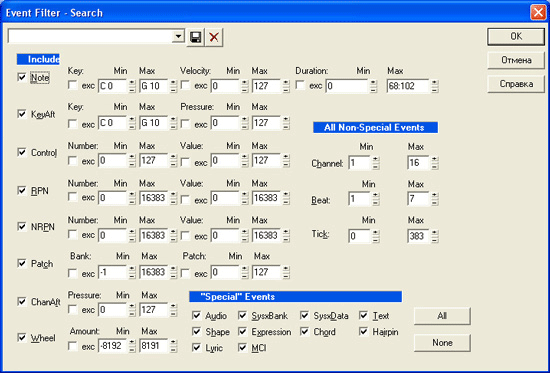Toggle the Shape checkbox
This screenshot has height=373, width=550.
(x=196, y=331)
